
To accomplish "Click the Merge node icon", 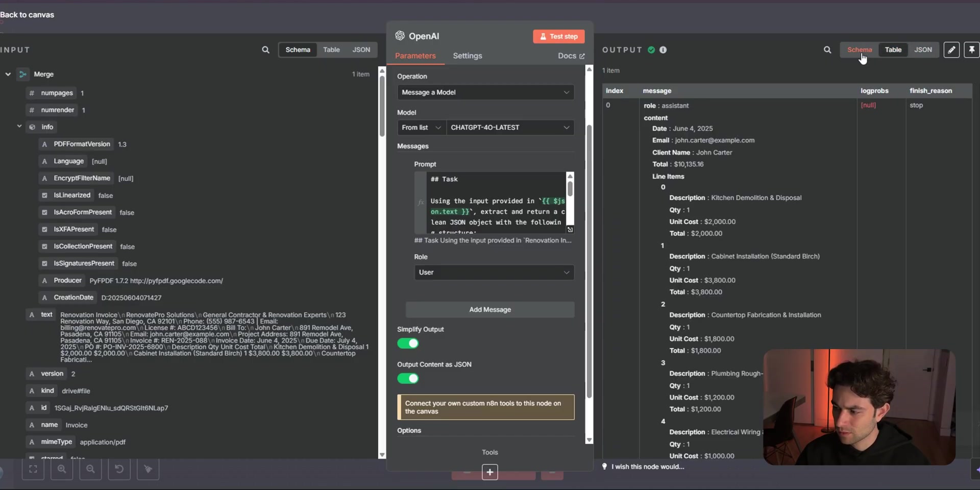I will [x=22, y=75].
